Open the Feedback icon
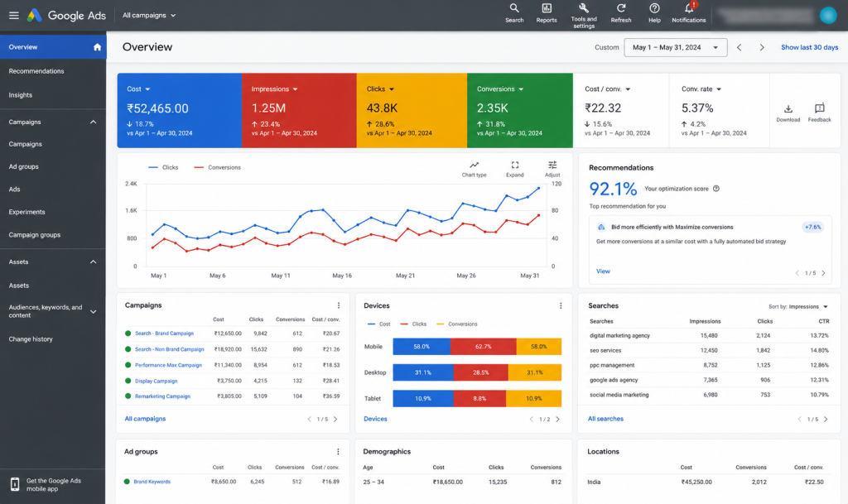This screenshot has width=848, height=504. pyautogui.click(x=819, y=113)
